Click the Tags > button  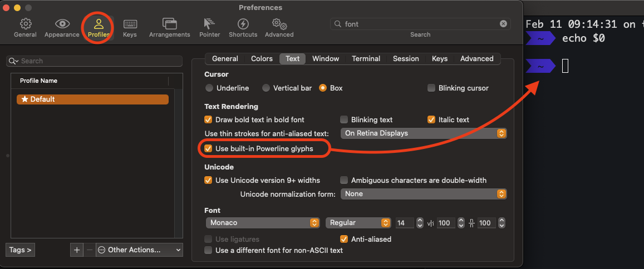tap(21, 250)
